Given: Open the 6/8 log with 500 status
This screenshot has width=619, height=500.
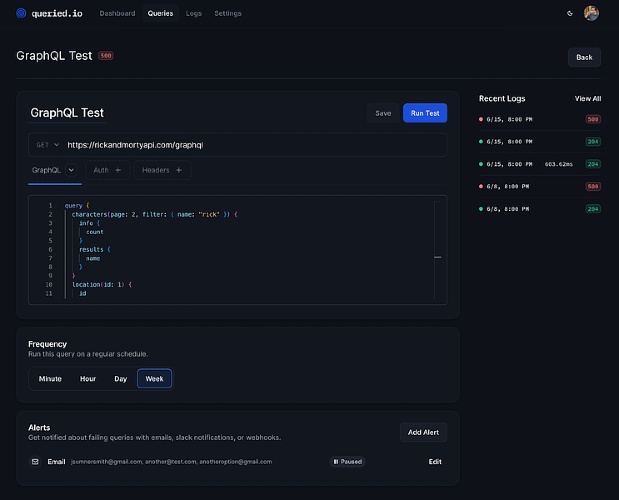Looking at the screenshot, I should (x=540, y=186).
